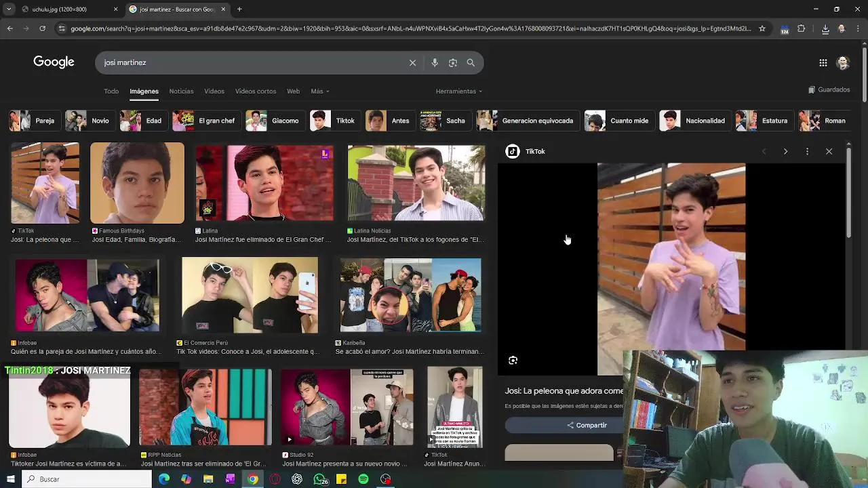Open Google Lens image search icon
Image resolution: width=868 pixels, height=488 pixels.
[x=453, y=62]
